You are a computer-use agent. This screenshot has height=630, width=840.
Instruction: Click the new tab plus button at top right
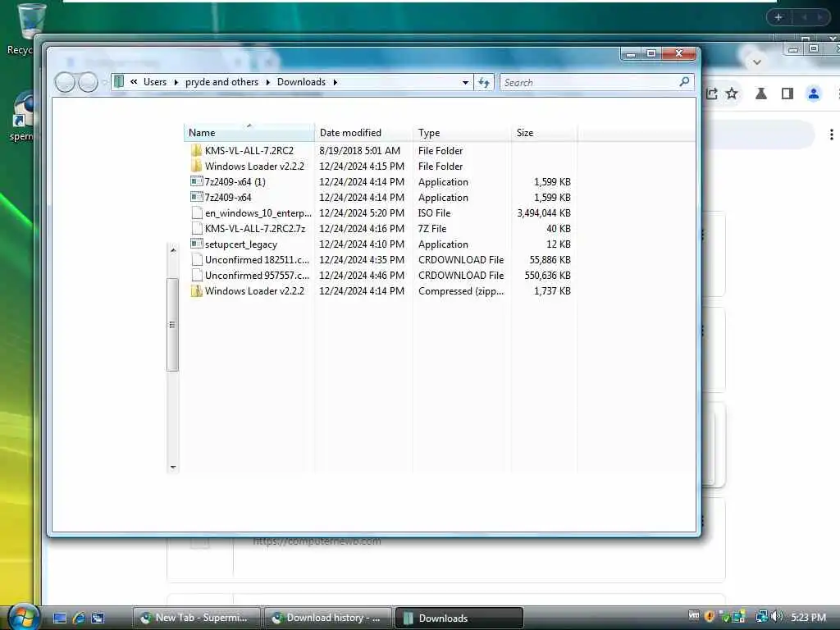[x=778, y=17]
